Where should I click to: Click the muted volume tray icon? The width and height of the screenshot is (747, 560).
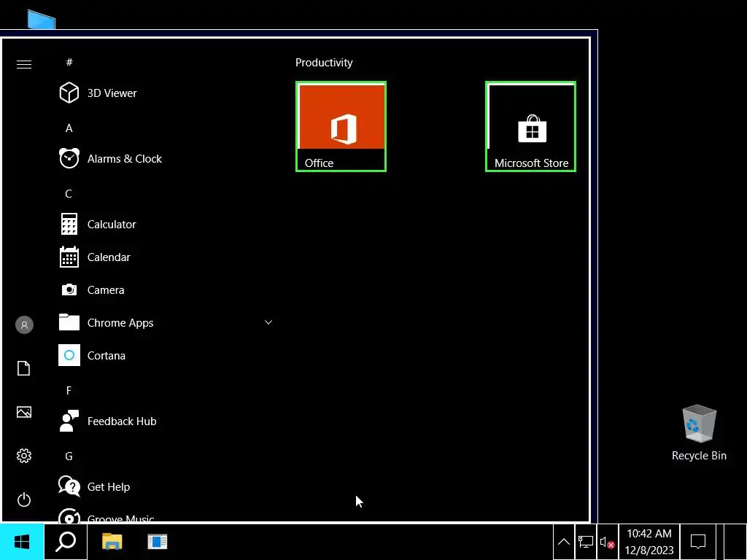[607, 542]
